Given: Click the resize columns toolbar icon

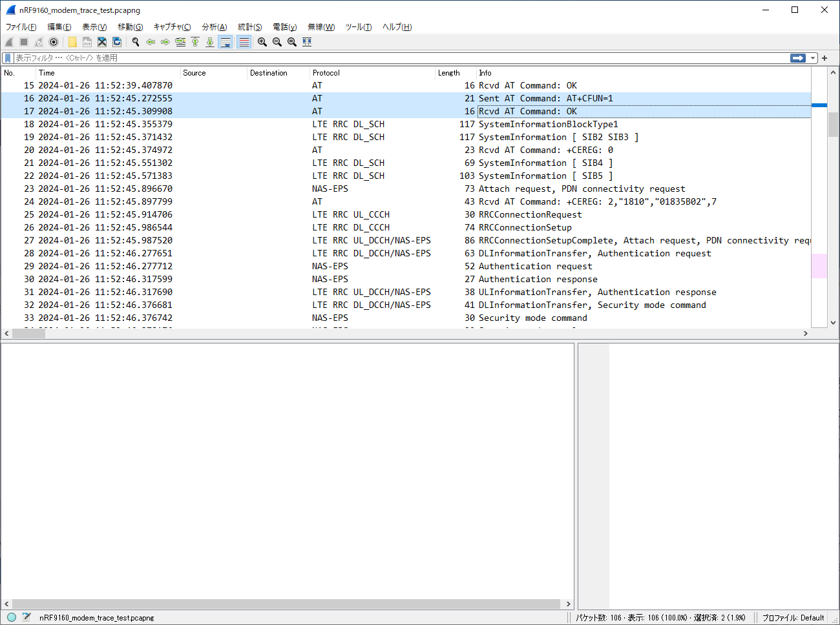Looking at the screenshot, I should pos(307,42).
